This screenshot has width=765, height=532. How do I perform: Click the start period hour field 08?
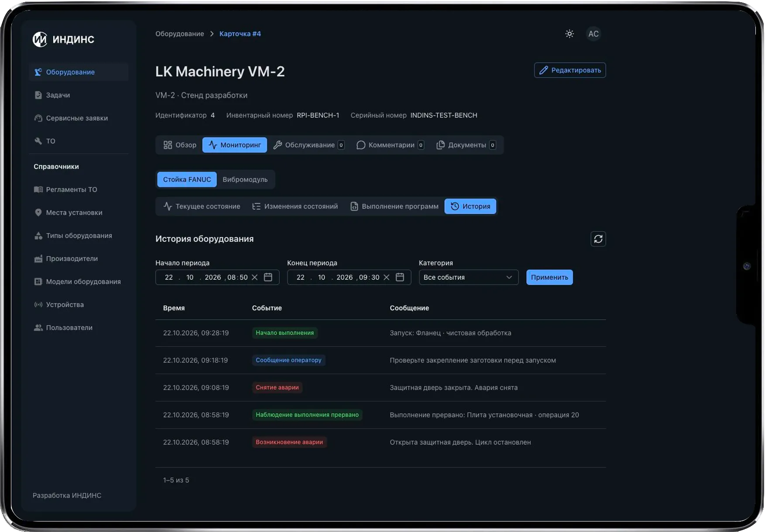coord(231,277)
